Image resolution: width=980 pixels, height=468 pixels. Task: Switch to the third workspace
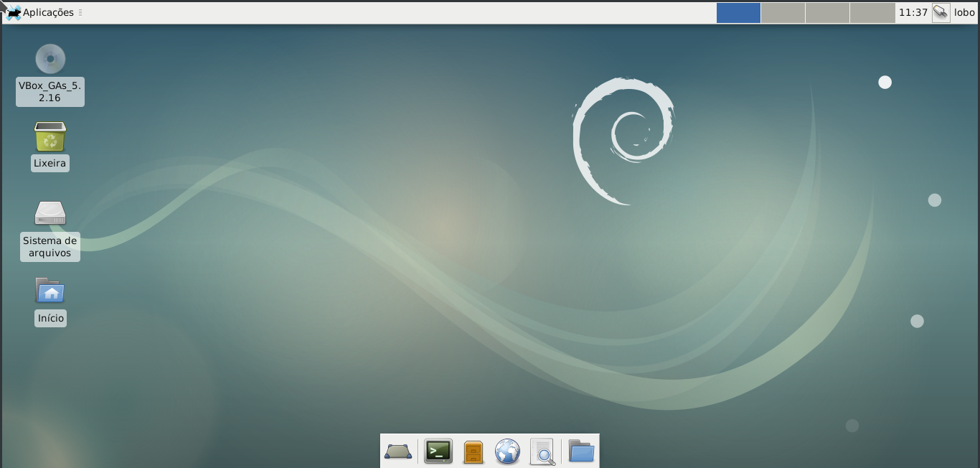pos(827,12)
